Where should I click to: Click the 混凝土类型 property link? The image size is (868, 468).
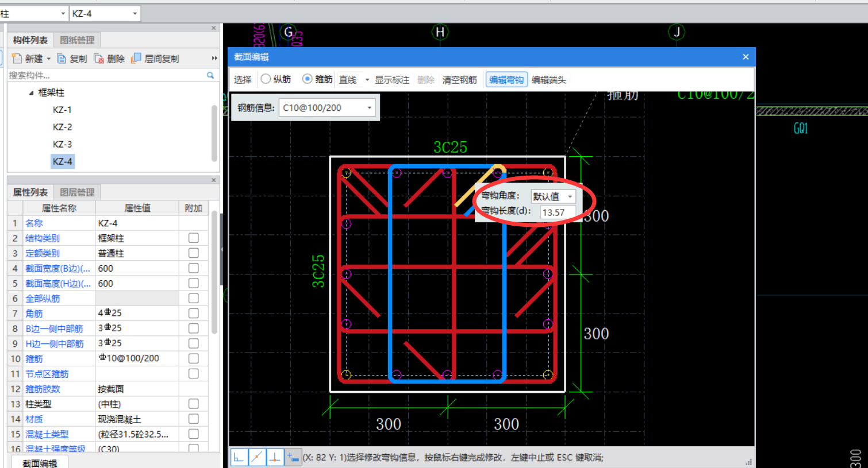47,434
